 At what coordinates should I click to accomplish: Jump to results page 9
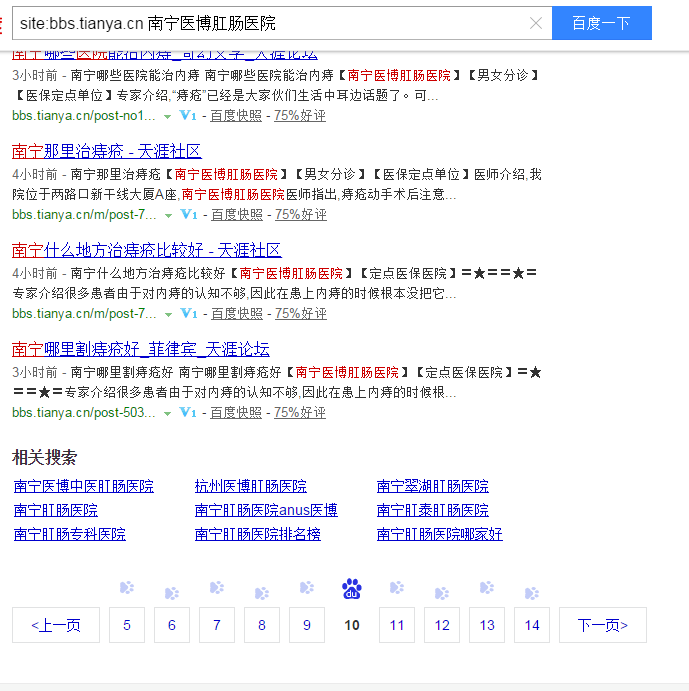307,625
